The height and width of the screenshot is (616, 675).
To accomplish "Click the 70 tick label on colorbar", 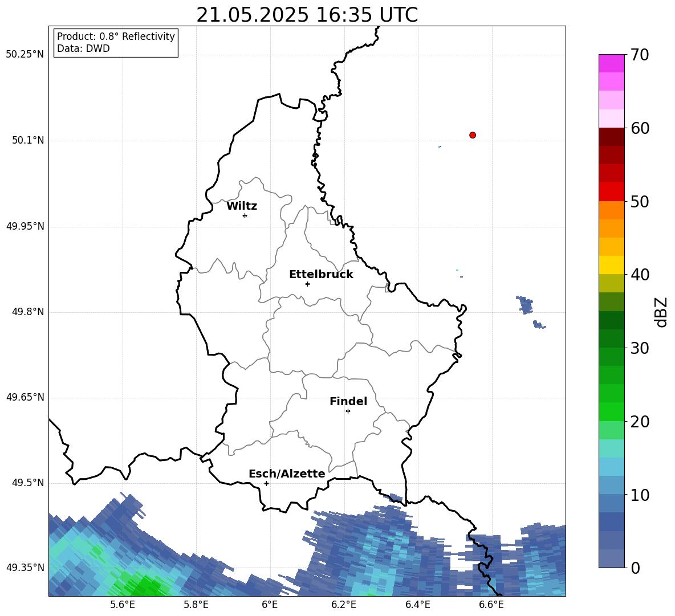I will click(640, 55).
